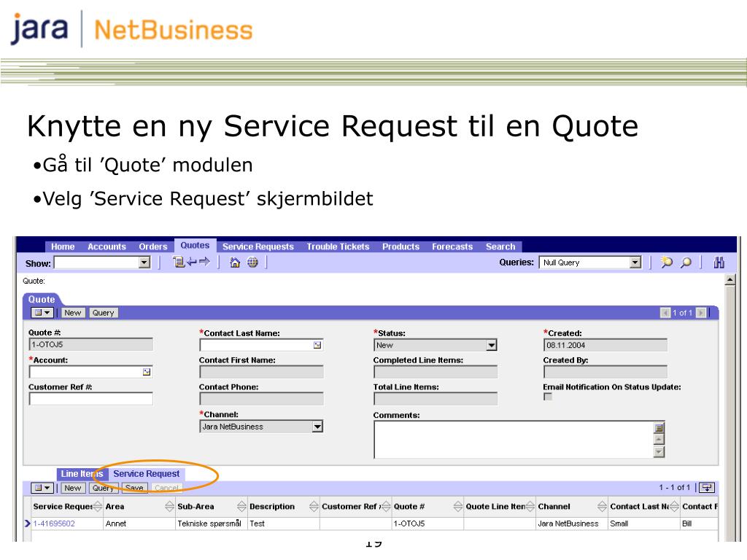Viewport: 747px width, 560px height.
Task: Sort by Customer Ref column arrows
Action: 386,506
